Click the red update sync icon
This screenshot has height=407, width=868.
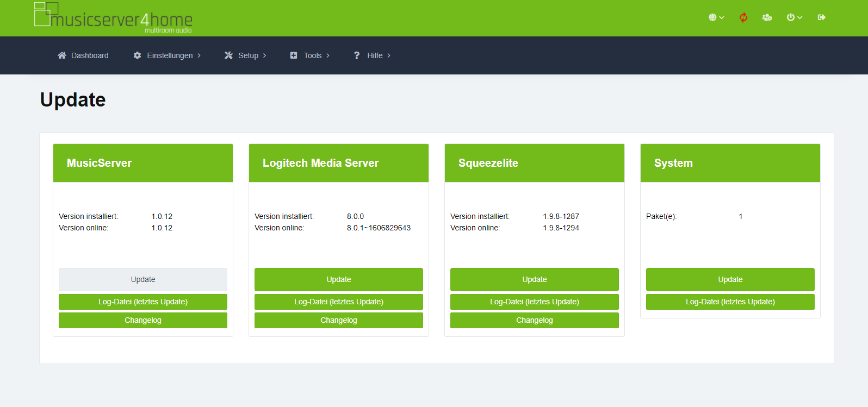click(743, 17)
